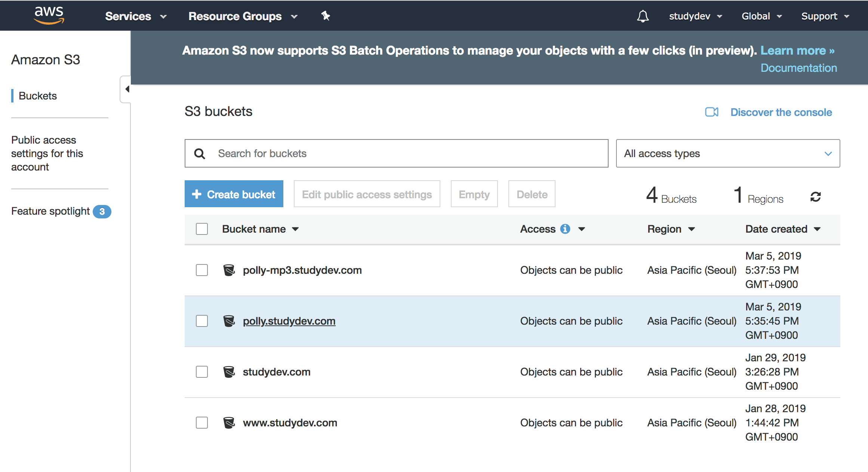Open the Global region dropdown

click(x=762, y=16)
